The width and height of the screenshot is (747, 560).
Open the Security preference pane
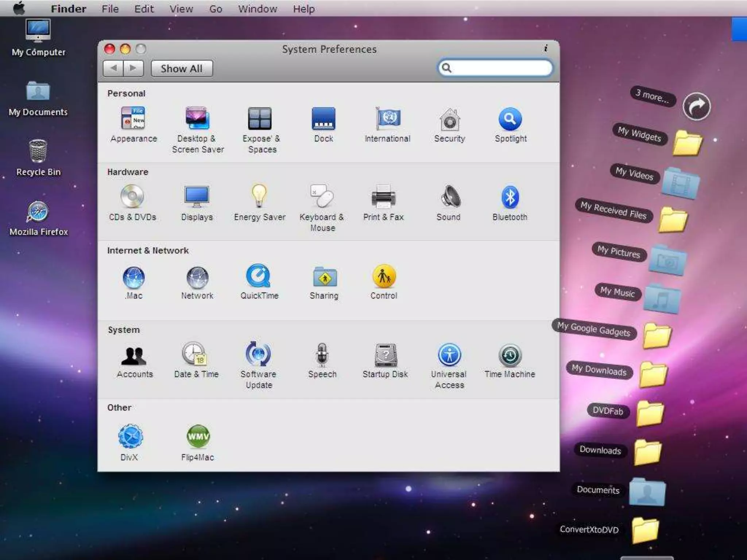pos(449,120)
